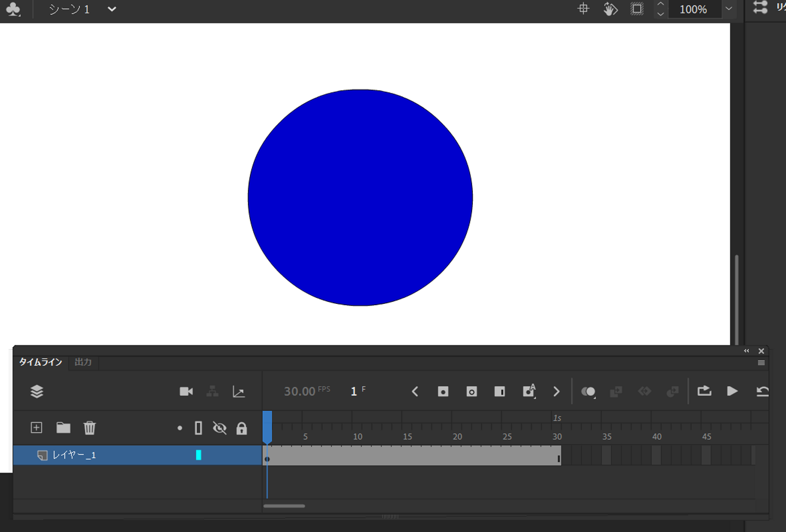The image size is (786, 532).
Task: Click the add camera icon in timeline
Action: coord(186,391)
